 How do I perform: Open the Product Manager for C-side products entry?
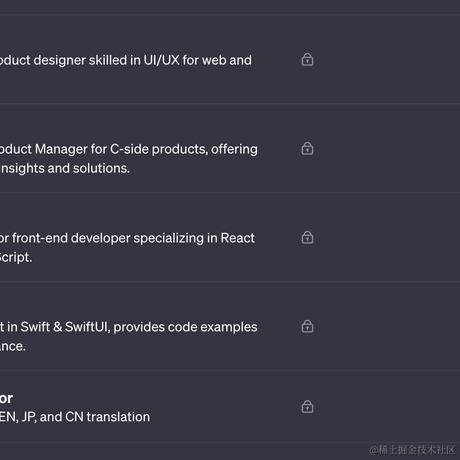point(230,148)
